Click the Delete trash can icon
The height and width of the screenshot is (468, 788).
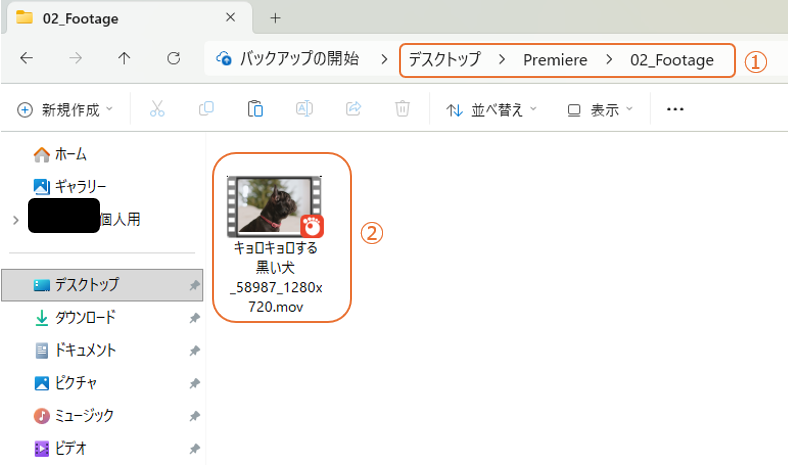[402, 110]
